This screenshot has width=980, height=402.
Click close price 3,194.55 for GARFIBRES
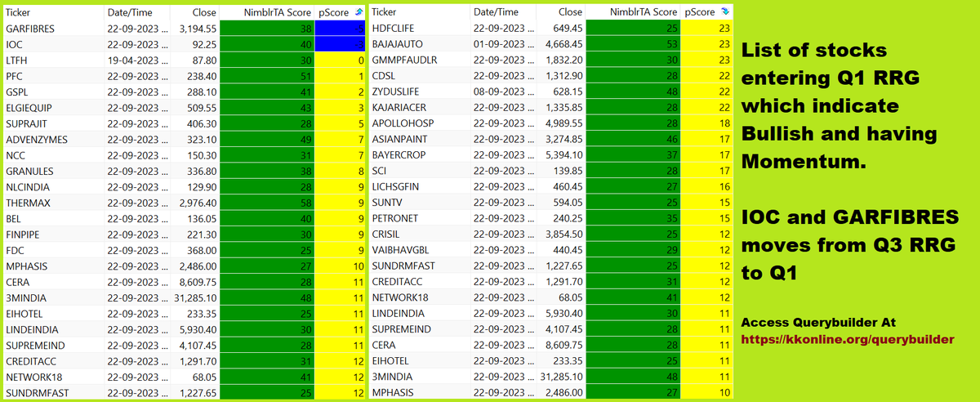[x=199, y=28]
